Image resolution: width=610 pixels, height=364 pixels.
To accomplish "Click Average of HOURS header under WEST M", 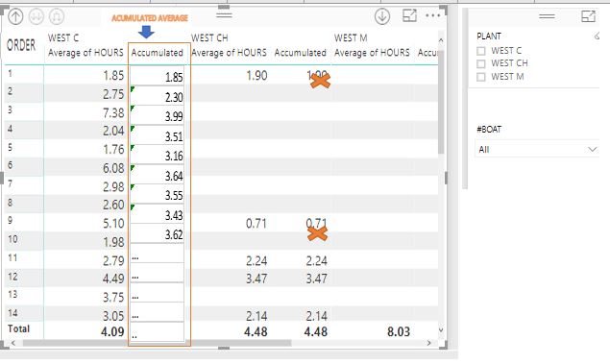I will [372, 53].
